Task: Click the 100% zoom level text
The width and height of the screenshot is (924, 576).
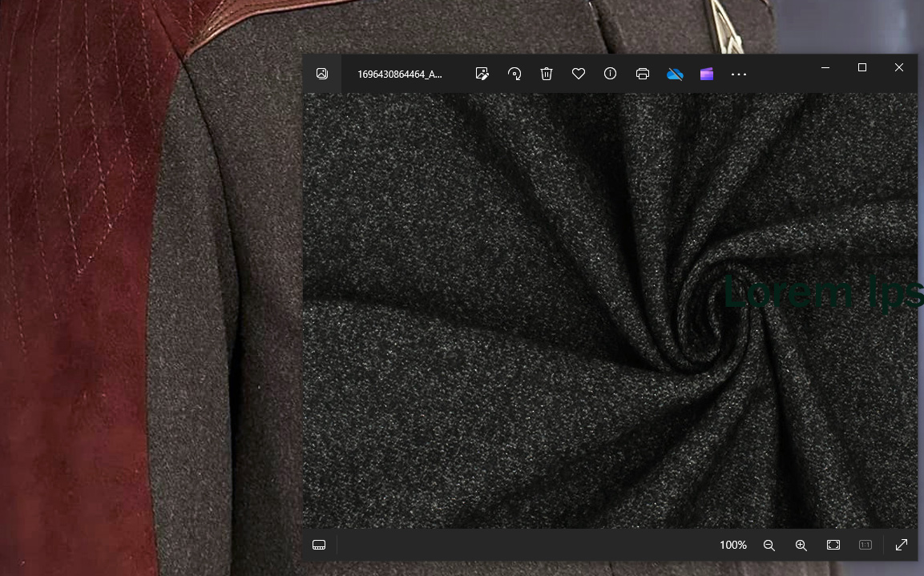Action: (x=733, y=546)
